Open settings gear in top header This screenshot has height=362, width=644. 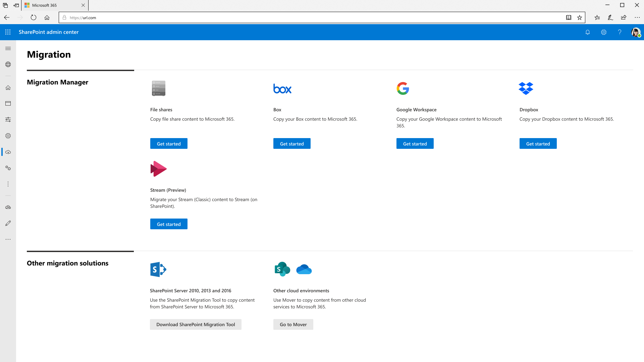coord(604,32)
